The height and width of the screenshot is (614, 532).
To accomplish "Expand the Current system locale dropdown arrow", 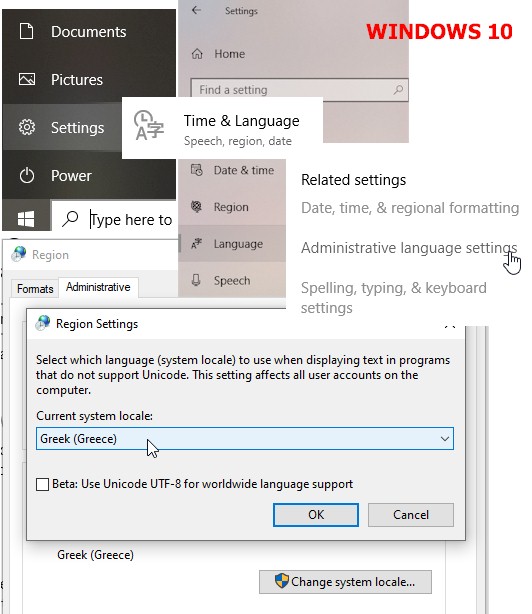I will 444,439.
